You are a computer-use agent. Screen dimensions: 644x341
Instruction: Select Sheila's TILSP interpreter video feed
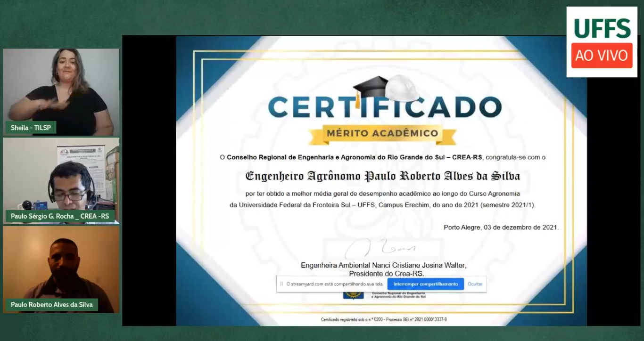pos(61,92)
